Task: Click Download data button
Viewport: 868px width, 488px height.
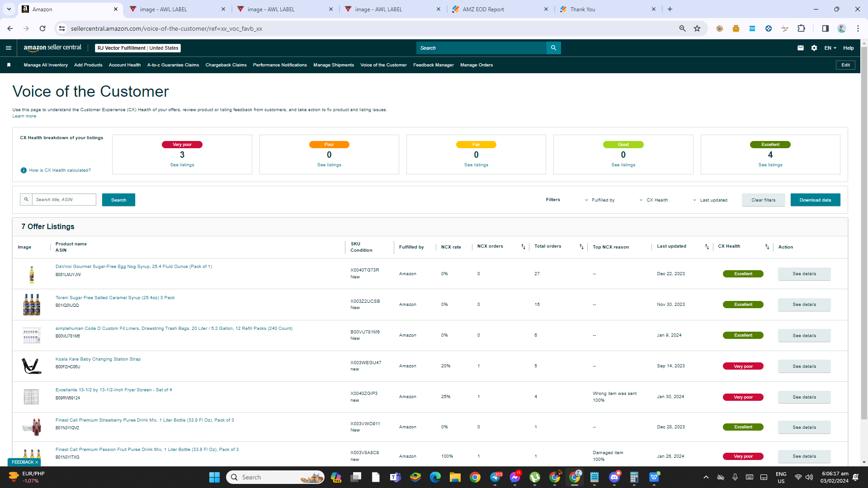Action: [x=815, y=200]
